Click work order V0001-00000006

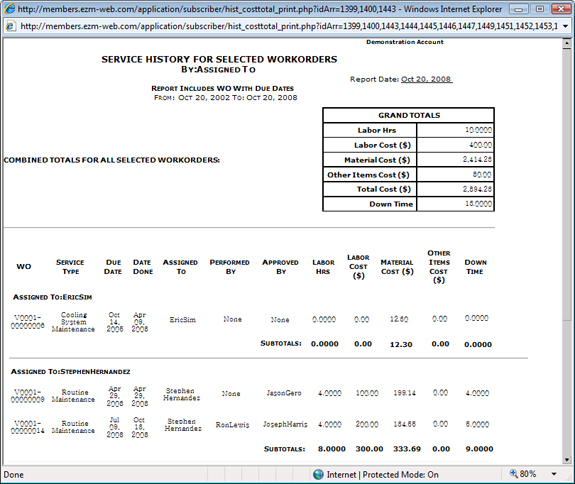28,322
